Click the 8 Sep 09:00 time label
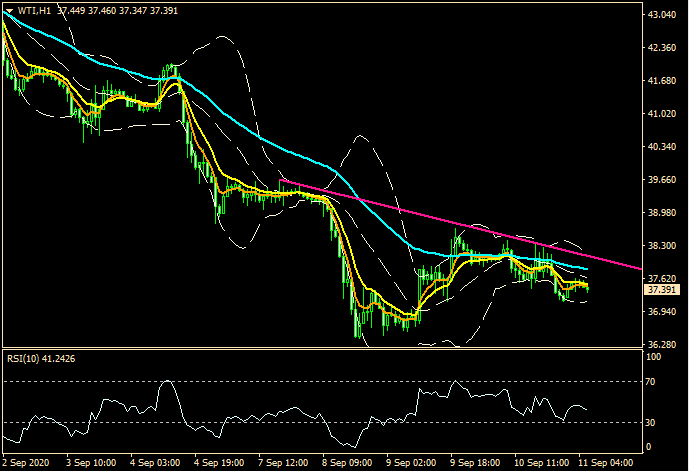This screenshot has width=690, height=471. (348, 464)
